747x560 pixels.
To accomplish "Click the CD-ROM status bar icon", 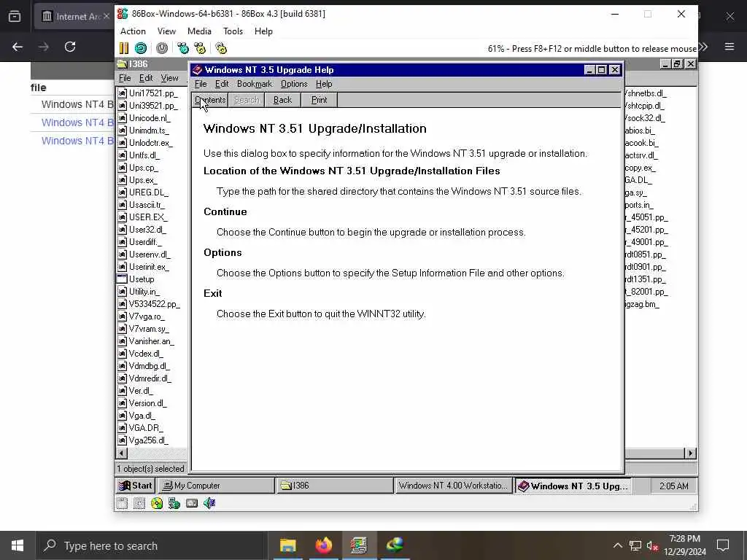I will click(157, 503).
